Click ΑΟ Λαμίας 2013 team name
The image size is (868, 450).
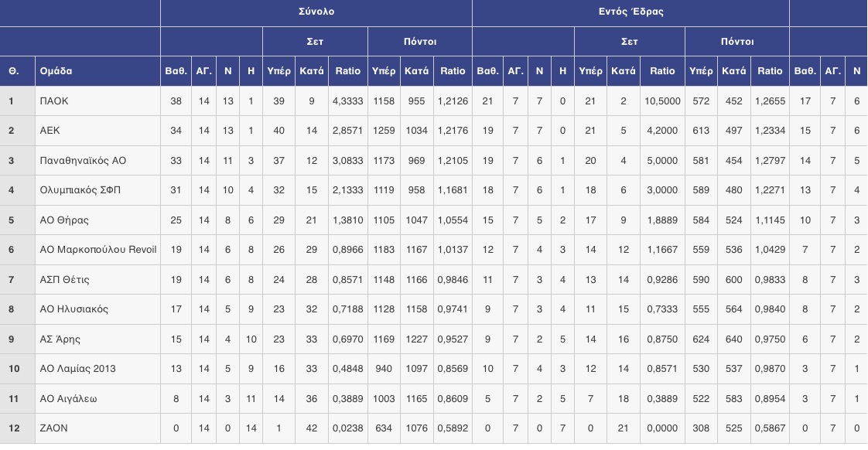coord(77,369)
